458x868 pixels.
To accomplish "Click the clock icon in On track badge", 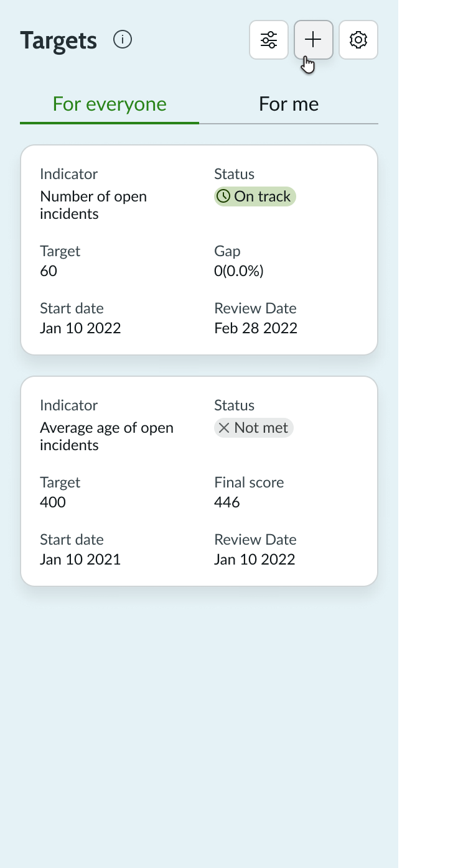I will tap(224, 196).
